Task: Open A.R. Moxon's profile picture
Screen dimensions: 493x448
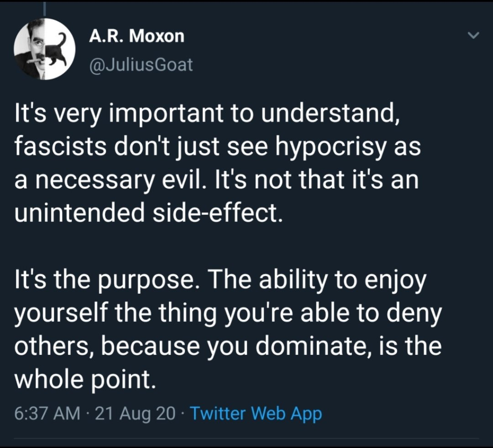Action: pos(44,50)
